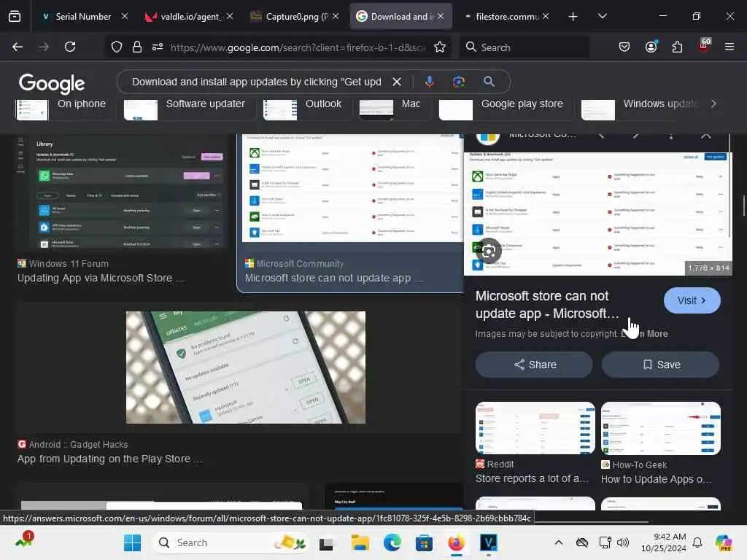Image resolution: width=747 pixels, height=560 pixels.
Task: Clear the Google search query
Action: tap(396, 82)
